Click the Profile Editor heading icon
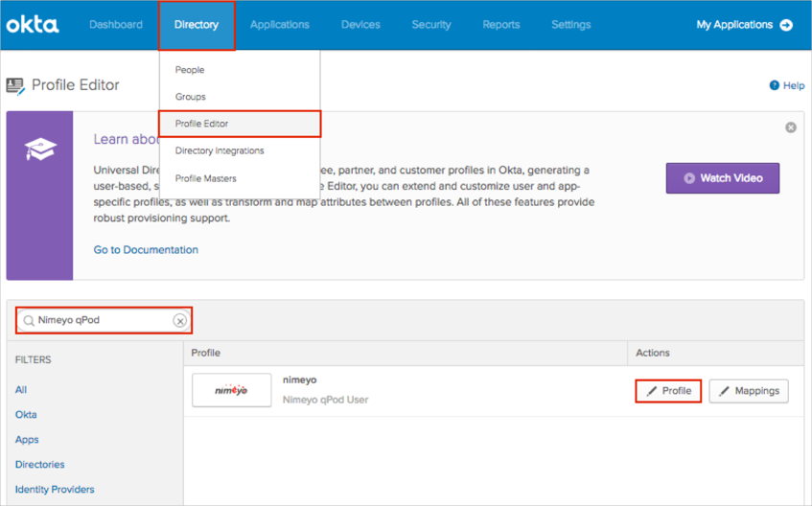Image resolution: width=812 pixels, height=506 pixels. point(15,85)
